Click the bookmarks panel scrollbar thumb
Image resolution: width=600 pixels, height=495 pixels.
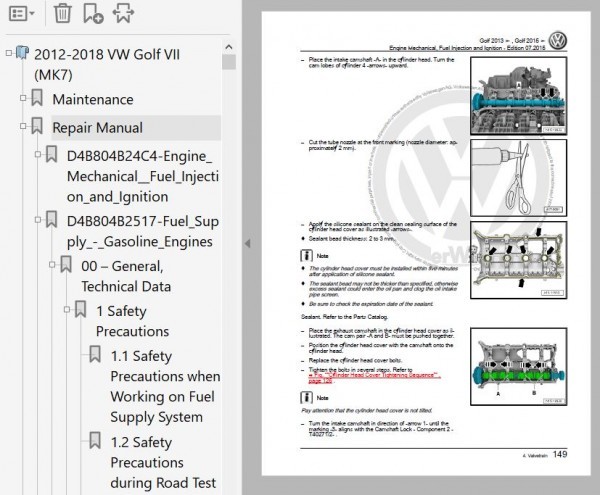[229, 62]
